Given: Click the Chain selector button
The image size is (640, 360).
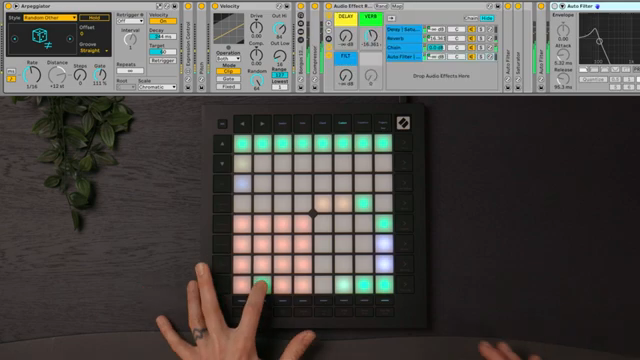Looking at the screenshot, I should pos(471,18).
